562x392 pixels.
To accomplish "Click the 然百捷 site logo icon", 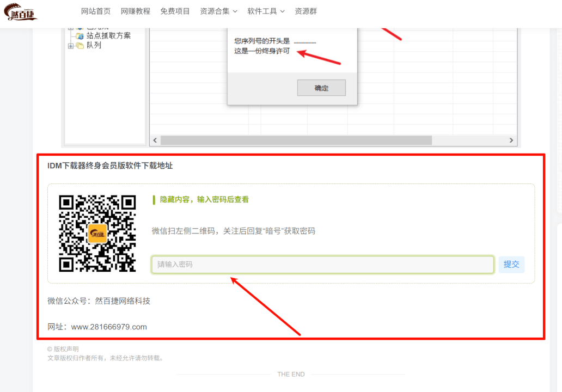I will tap(21, 13).
